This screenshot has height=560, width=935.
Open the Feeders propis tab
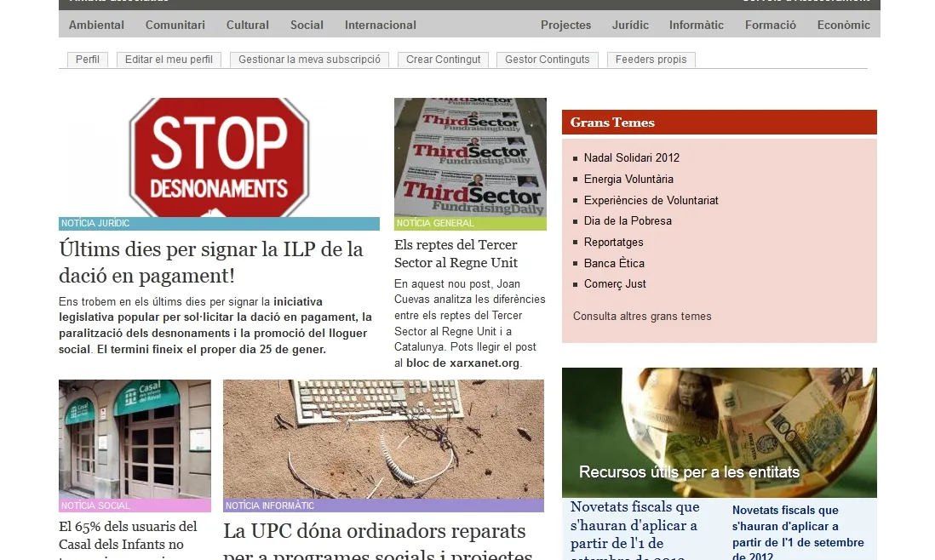(x=651, y=60)
